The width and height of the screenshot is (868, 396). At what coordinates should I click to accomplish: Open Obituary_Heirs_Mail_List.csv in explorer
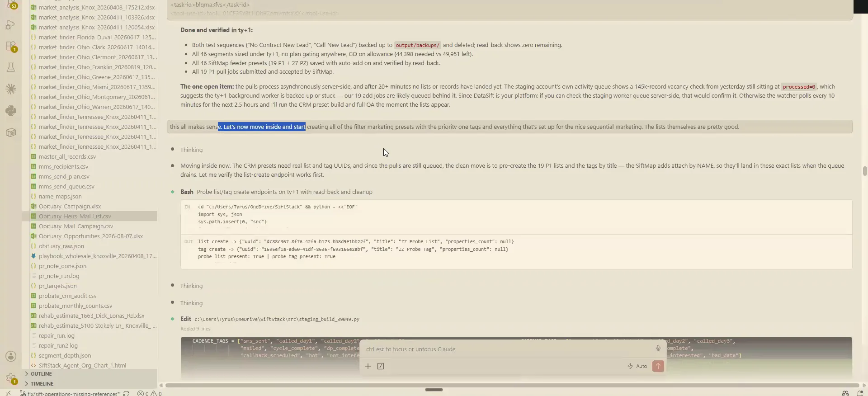click(x=90, y=216)
